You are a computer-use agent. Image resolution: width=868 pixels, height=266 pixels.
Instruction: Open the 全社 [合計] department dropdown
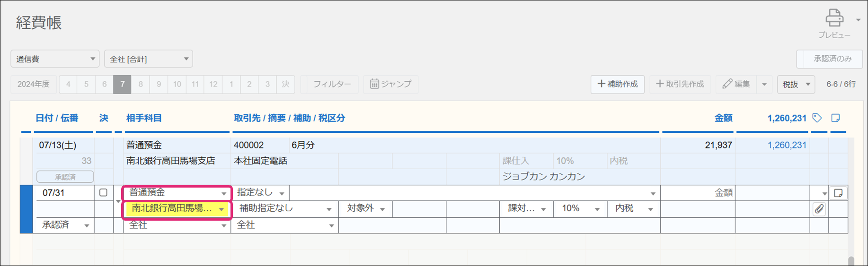[148, 59]
